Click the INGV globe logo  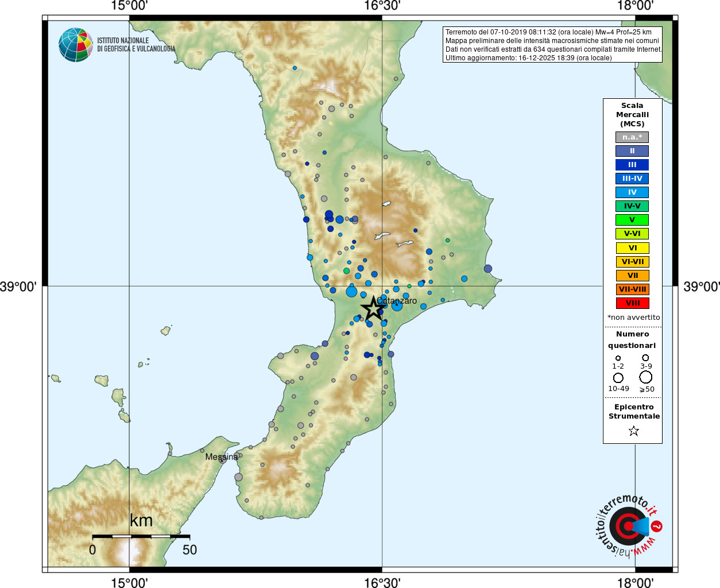[76, 45]
